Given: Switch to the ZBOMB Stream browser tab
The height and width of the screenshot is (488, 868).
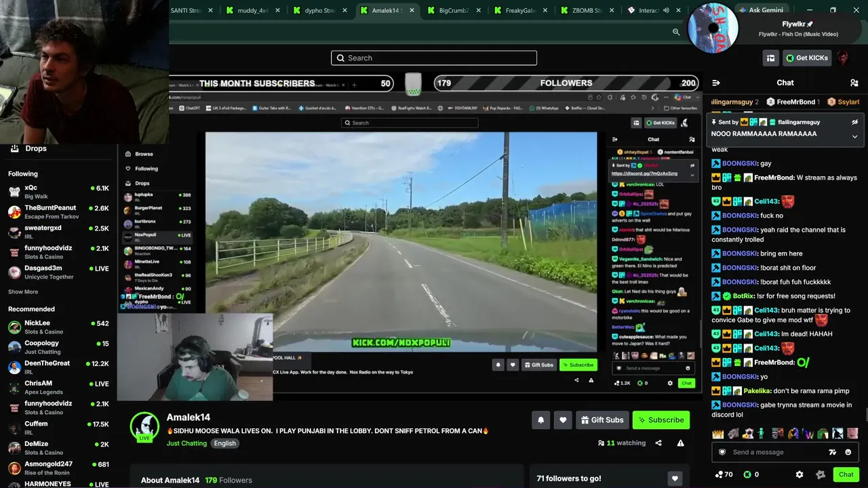Looking at the screenshot, I should click(x=587, y=10).
